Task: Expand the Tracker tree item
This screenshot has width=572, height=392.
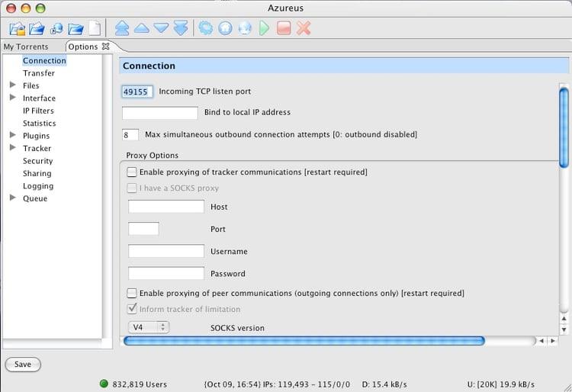Action: pos(13,148)
